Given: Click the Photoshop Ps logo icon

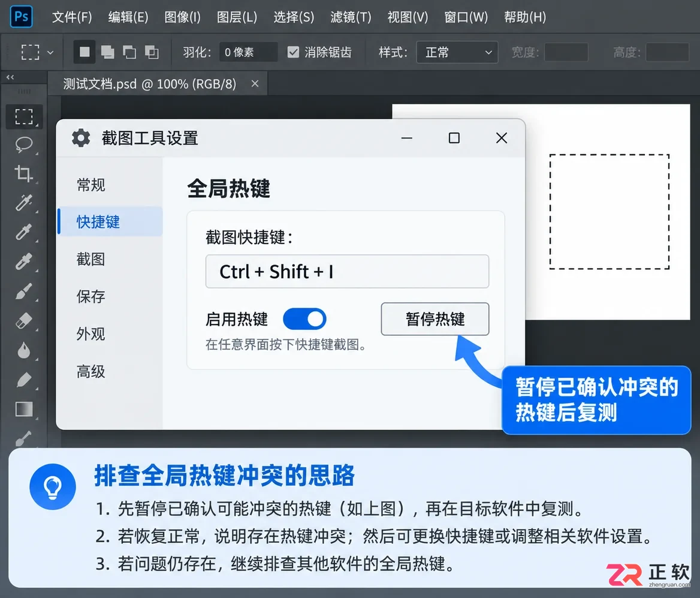Looking at the screenshot, I should point(21,17).
